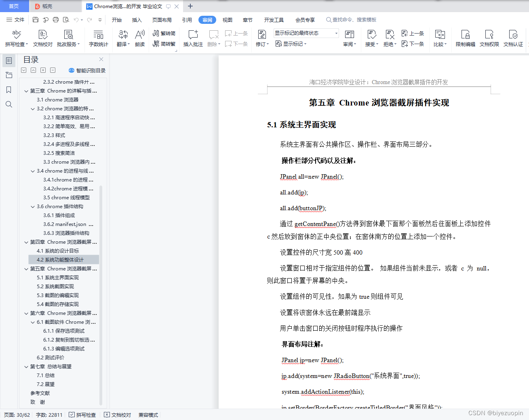This screenshot has width=529, height=420.
Task: Switch to the 章节 ribbon tab
Action: tap(248, 20)
